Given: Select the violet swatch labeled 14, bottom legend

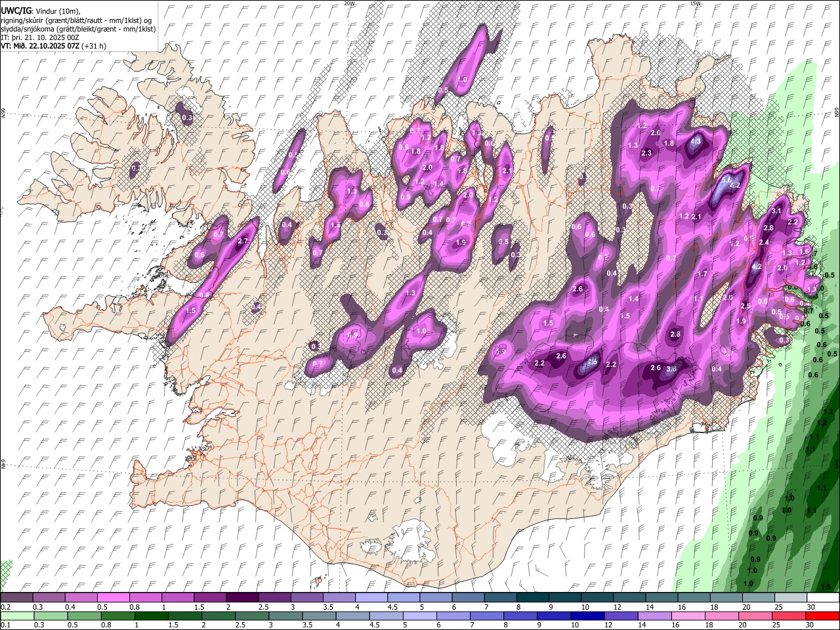Looking at the screenshot, I should pos(654,616).
